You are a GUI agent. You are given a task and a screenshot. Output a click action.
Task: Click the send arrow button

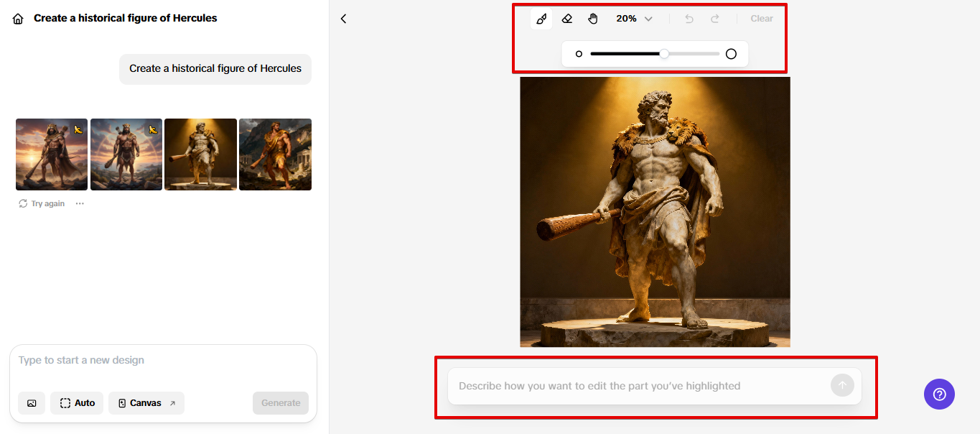(842, 386)
